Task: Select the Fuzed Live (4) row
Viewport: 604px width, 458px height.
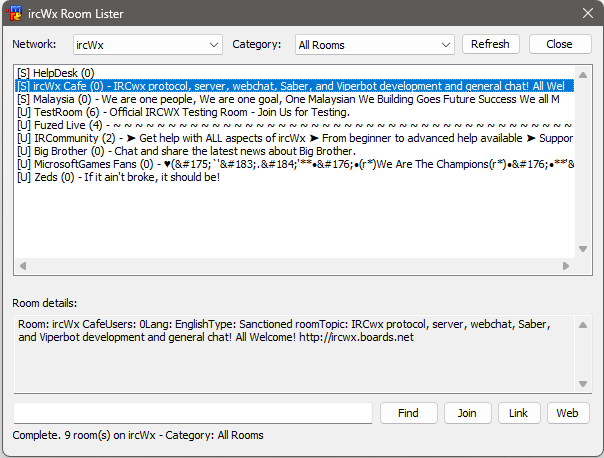Action: (x=295, y=125)
